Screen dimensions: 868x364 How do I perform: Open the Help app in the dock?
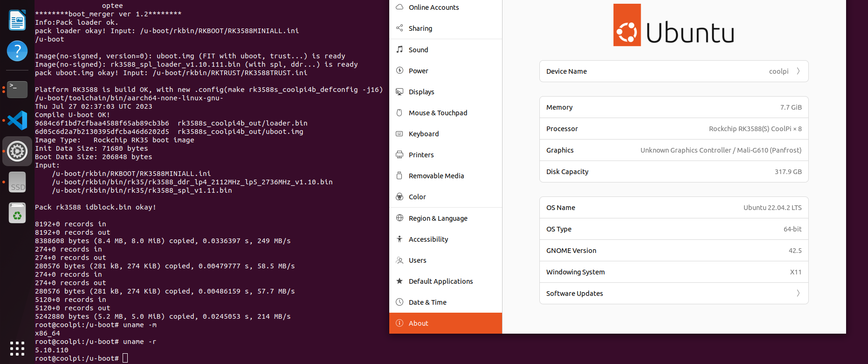tap(17, 50)
